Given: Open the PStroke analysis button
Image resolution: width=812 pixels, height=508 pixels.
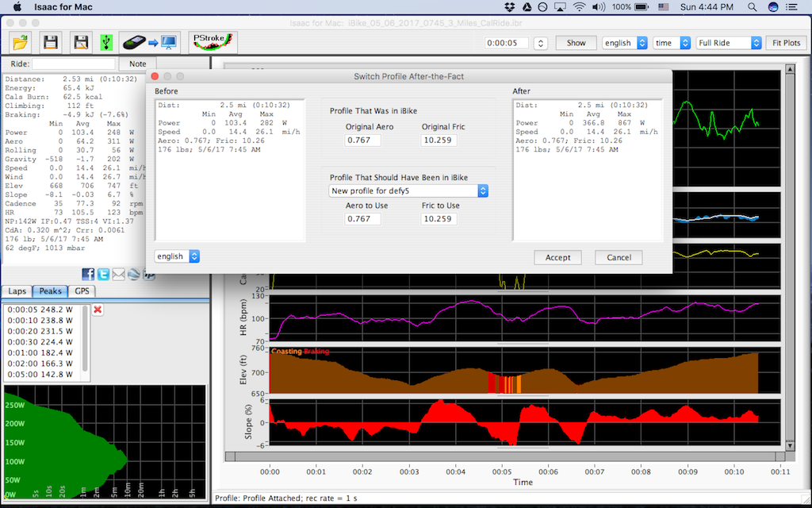Looking at the screenshot, I should (x=213, y=41).
